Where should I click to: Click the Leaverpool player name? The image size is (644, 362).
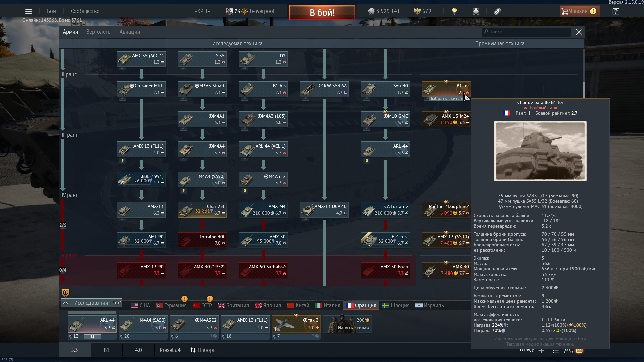tap(262, 11)
